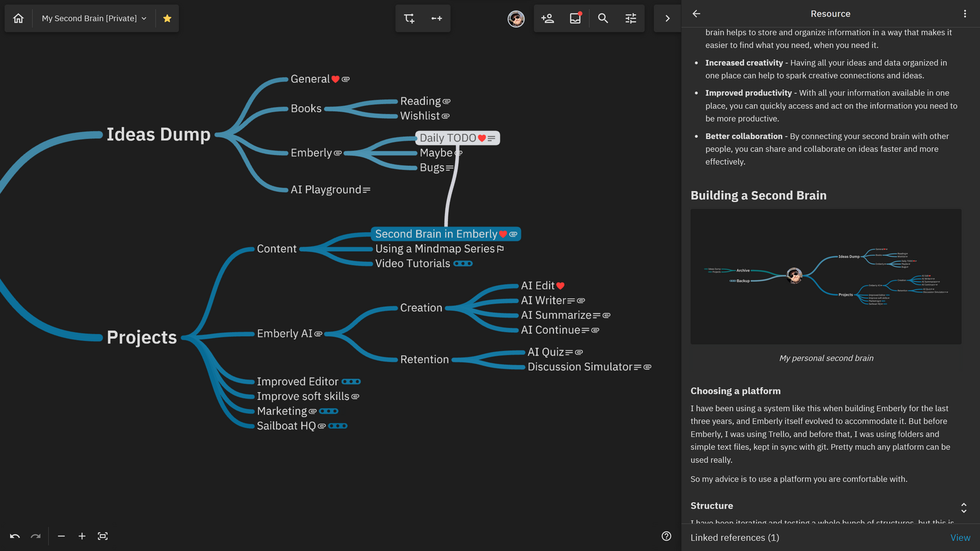This screenshot has width=980, height=551.
Task: Select the AI Edit node
Action: coord(538,286)
